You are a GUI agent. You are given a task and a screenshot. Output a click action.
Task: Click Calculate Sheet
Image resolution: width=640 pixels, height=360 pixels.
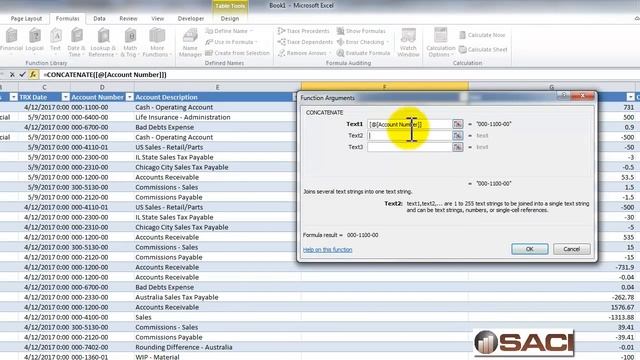[x=483, y=49]
